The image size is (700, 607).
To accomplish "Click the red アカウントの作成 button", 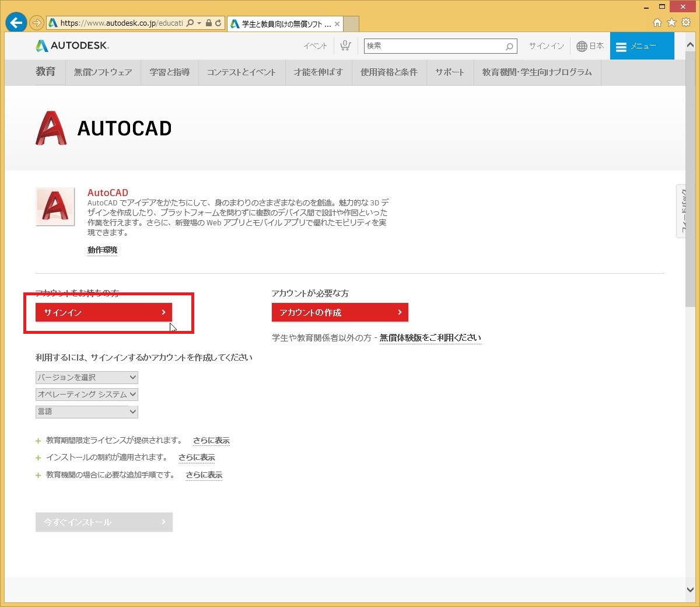I will [x=339, y=312].
